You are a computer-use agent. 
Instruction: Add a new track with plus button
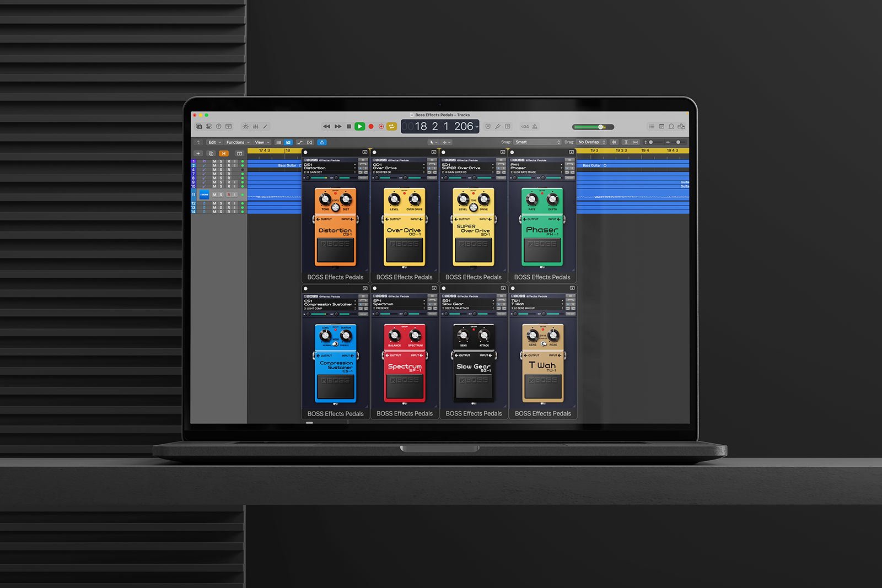(198, 154)
